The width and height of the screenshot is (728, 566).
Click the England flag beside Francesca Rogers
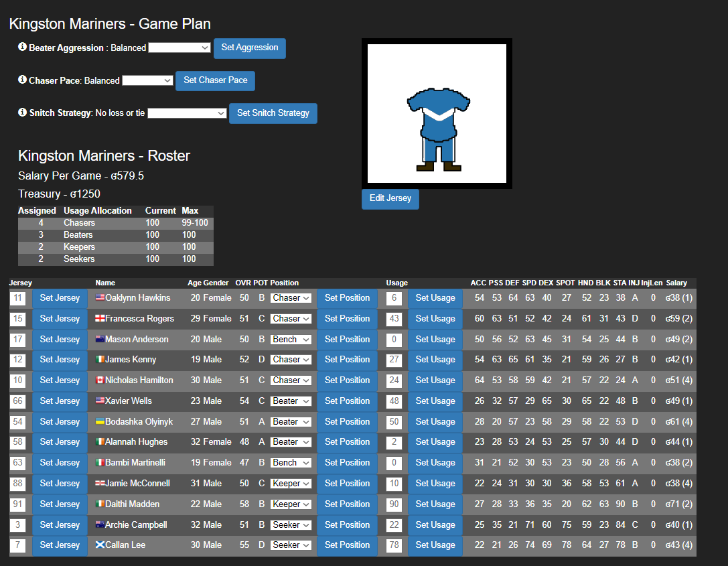100,318
